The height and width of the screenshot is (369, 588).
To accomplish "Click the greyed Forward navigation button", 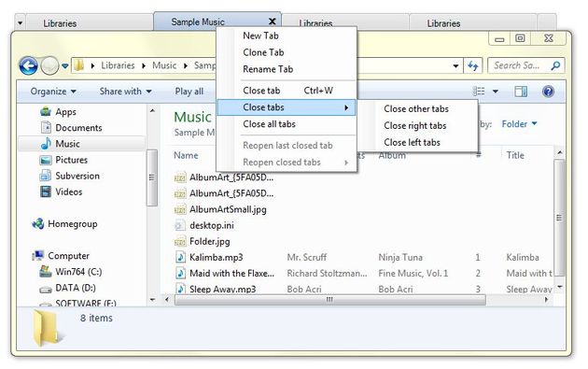I will [49, 66].
